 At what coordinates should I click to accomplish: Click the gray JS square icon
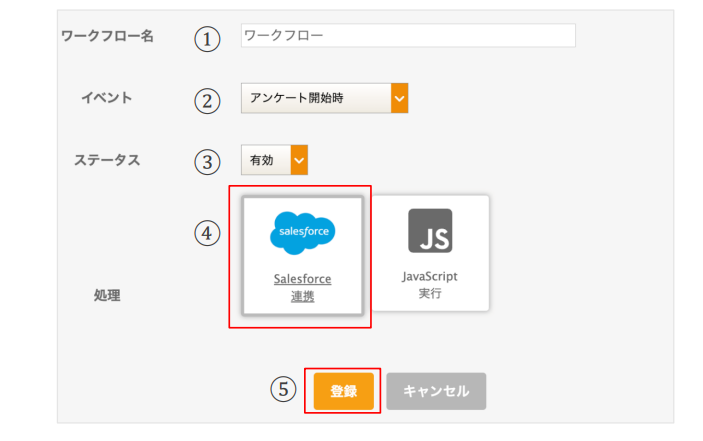coord(430,231)
